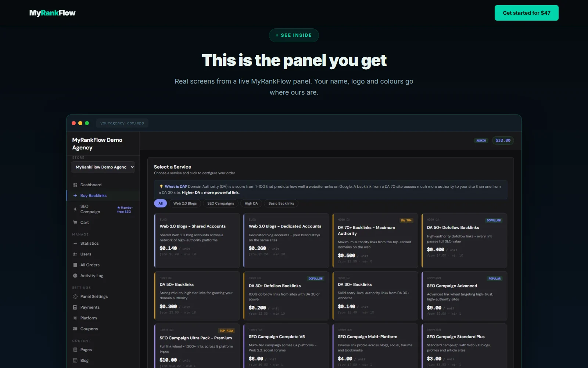This screenshot has height=368, width=588.
Task: Open SEO Campaign Advanced card
Action: [465, 296]
